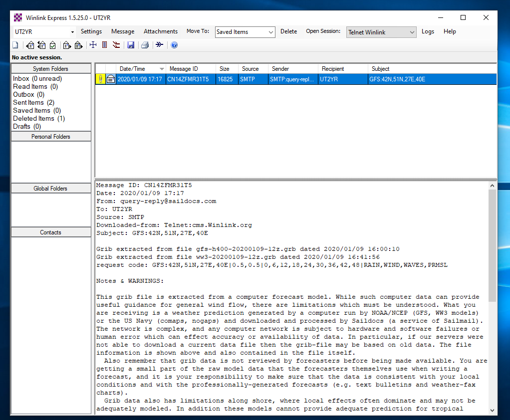The width and height of the screenshot is (510, 420).
Task: Click the Forward message envelope icon
Action: (x=67, y=45)
